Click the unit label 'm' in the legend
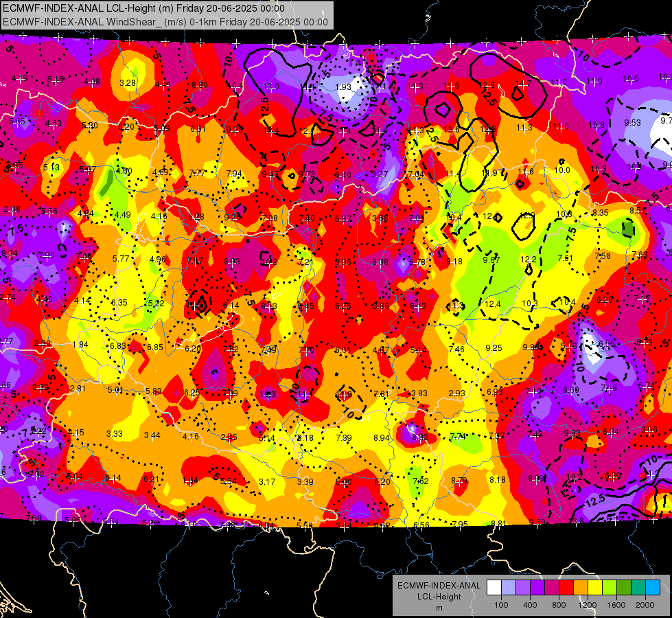This screenshot has height=618, width=672. point(439,608)
